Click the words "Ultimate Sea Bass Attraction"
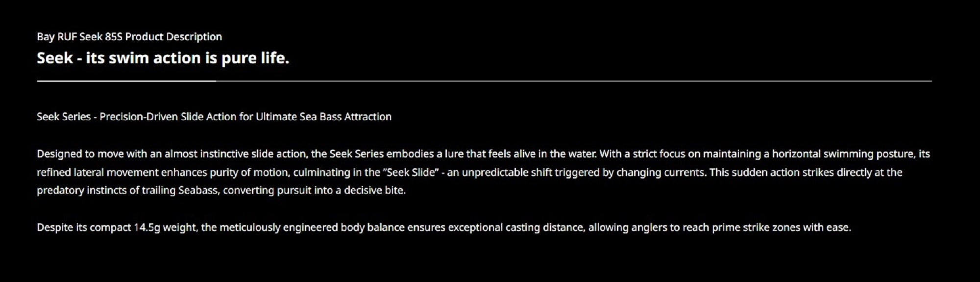The width and height of the screenshot is (980, 282). click(x=323, y=117)
